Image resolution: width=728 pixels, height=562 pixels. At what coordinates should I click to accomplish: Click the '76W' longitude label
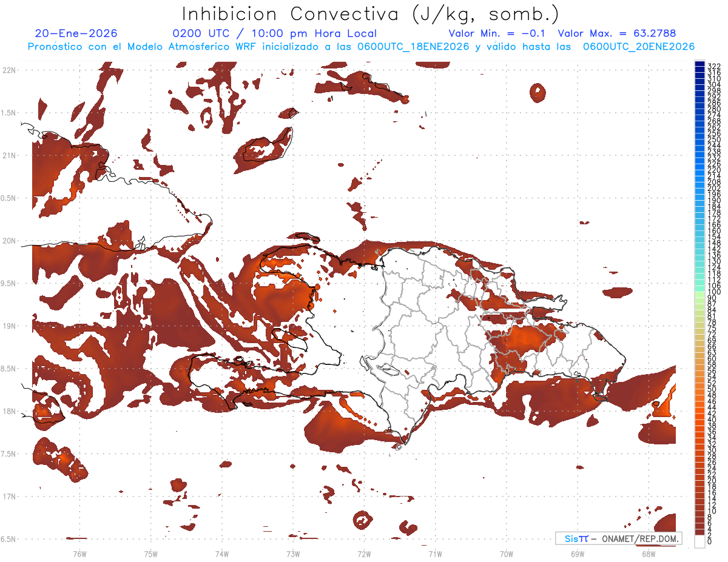[x=79, y=554]
